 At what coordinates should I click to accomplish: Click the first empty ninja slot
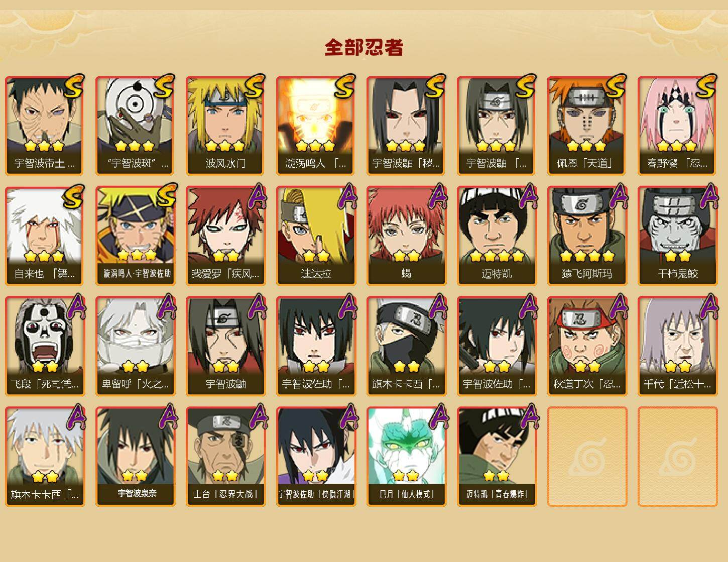(587, 457)
